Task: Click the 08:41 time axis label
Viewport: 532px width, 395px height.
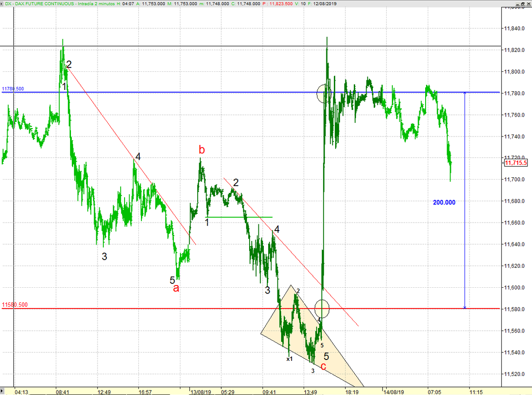Action: tap(63, 392)
